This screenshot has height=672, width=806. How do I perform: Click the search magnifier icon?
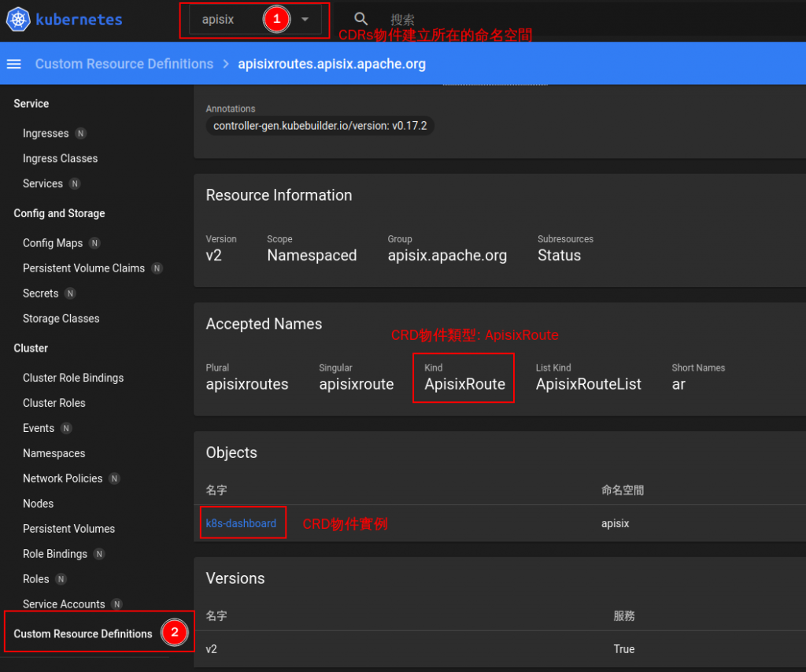click(360, 19)
